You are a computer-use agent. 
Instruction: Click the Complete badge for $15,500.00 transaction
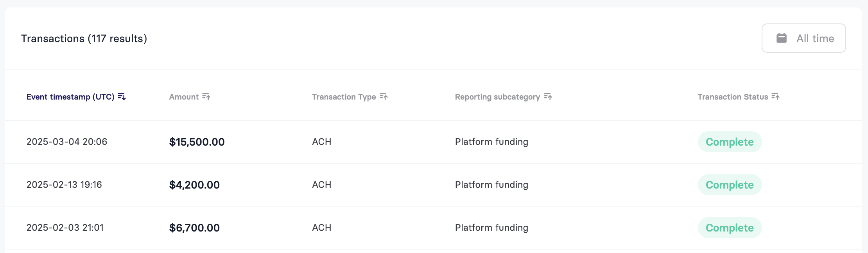coord(730,142)
